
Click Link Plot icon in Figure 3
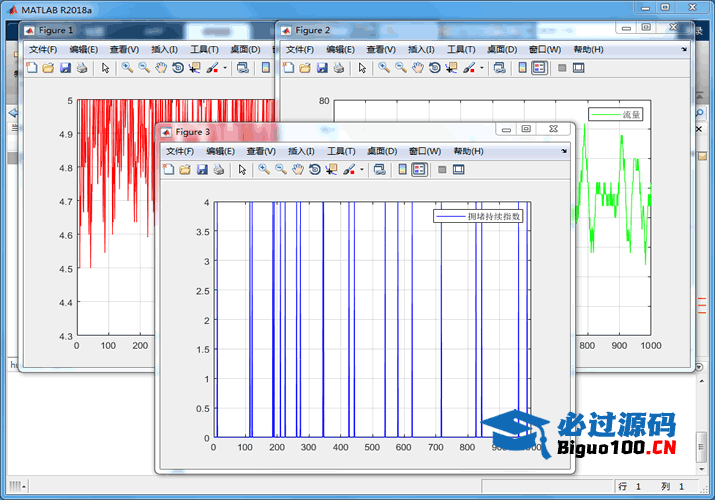pyautogui.click(x=379, y=170)
